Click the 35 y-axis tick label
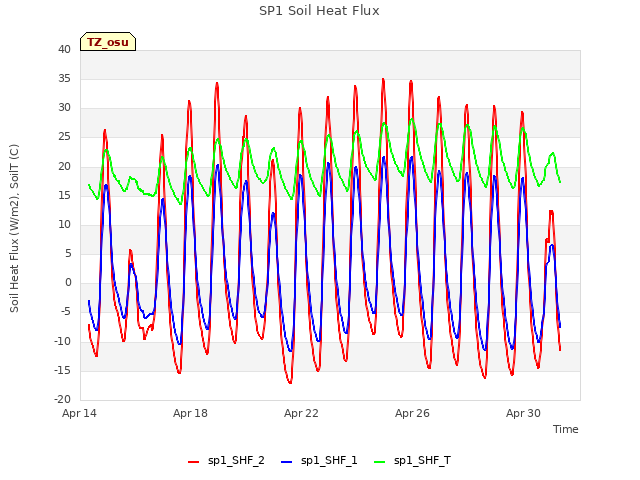640x480 pixels. [64, 78]
